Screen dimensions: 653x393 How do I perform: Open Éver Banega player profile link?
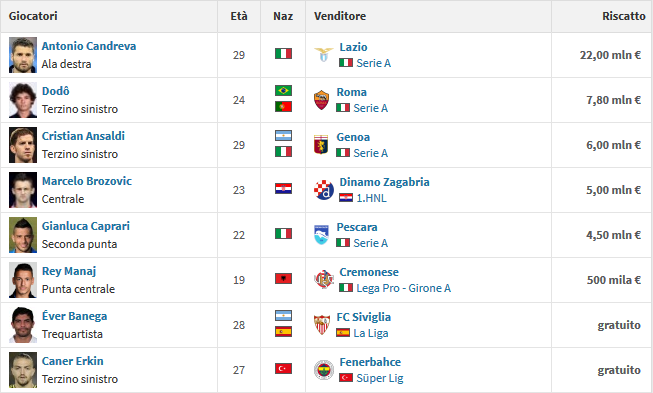[75, 316]
